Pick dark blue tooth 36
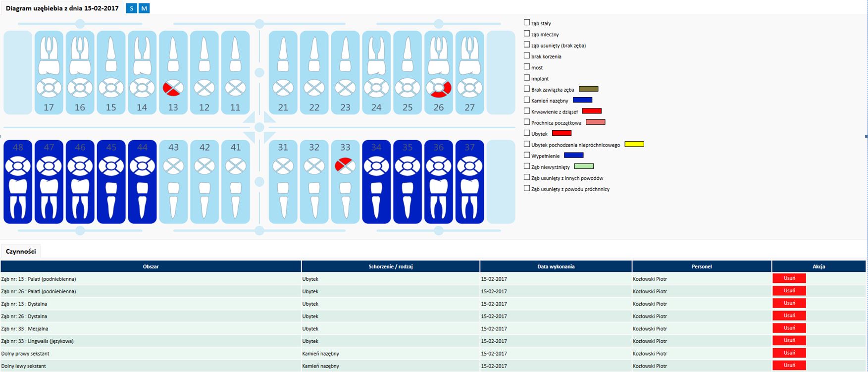The height and width of the screenshot is (372, 868). 438,182
